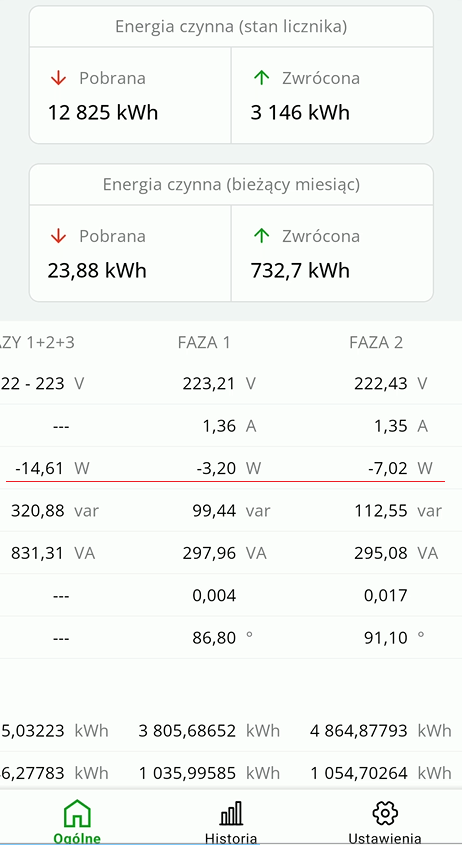Select the Ogólne tab label
Image resolution: width=462 pixels, height=845 pixels.
(x=77, y=839)
